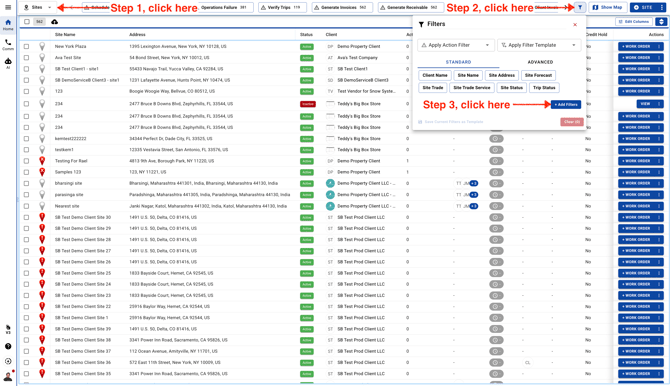This screenshot has height=386, width=670.
Task: Select the Trip Status filter chip
Action: [x=544, y=88]
